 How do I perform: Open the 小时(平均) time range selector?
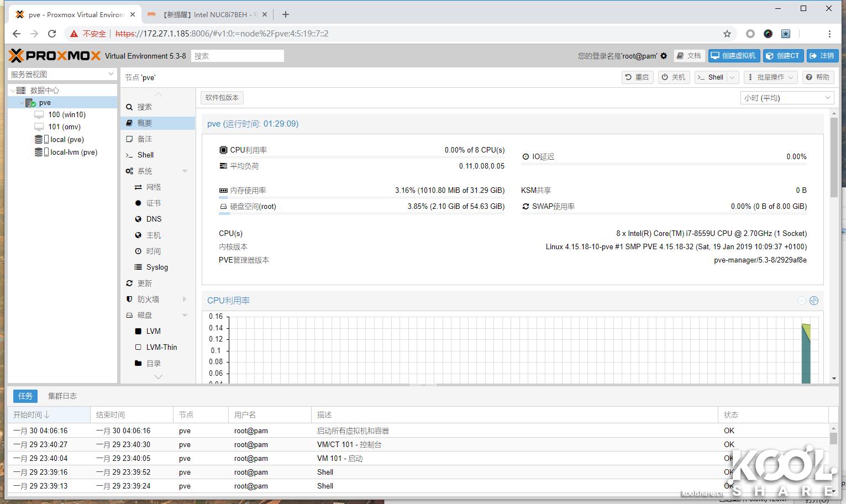tap(787, 97)
